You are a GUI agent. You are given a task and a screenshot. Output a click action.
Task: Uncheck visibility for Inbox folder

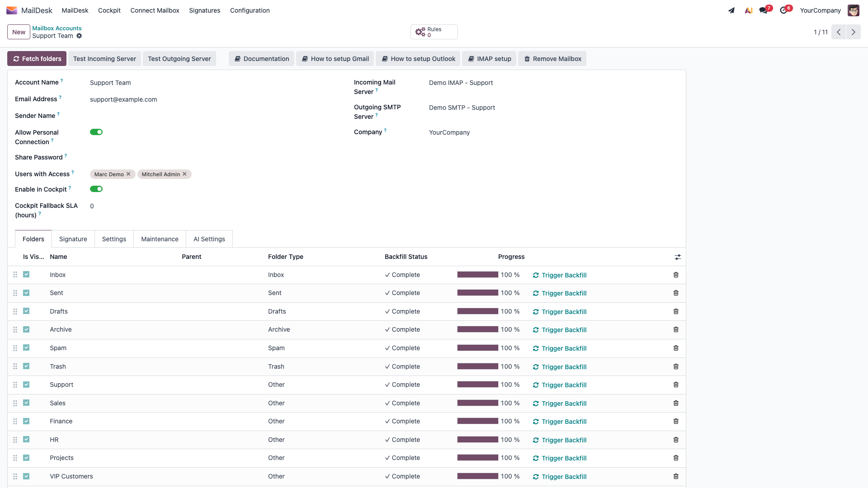point(26,274)
